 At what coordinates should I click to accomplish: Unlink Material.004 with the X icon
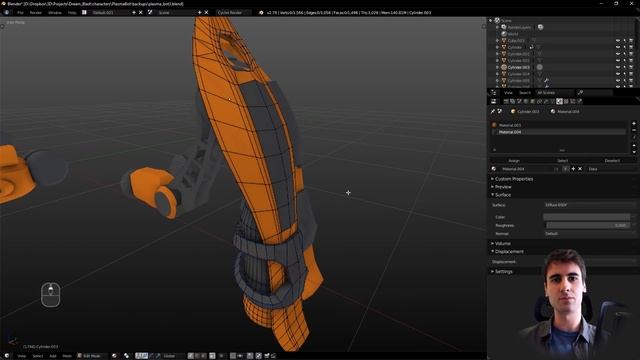click(x=580, y=169)
